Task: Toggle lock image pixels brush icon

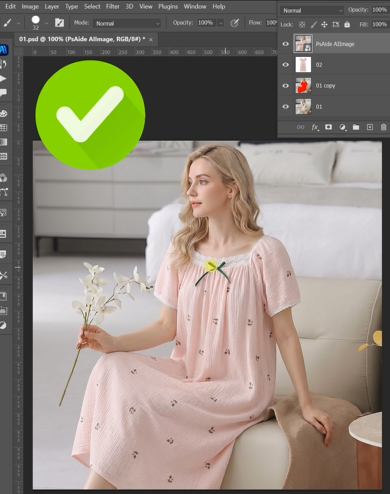Action: coord(313,25)
